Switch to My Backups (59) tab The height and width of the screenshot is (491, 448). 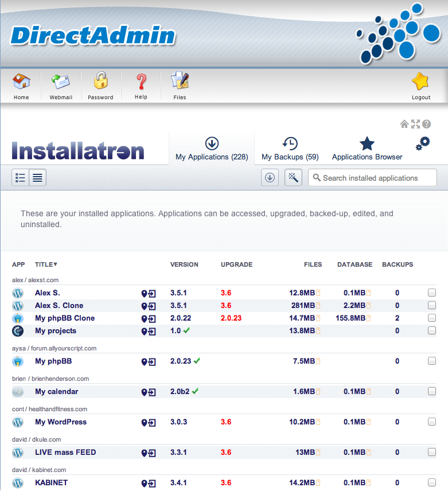(x=290, y=149)
